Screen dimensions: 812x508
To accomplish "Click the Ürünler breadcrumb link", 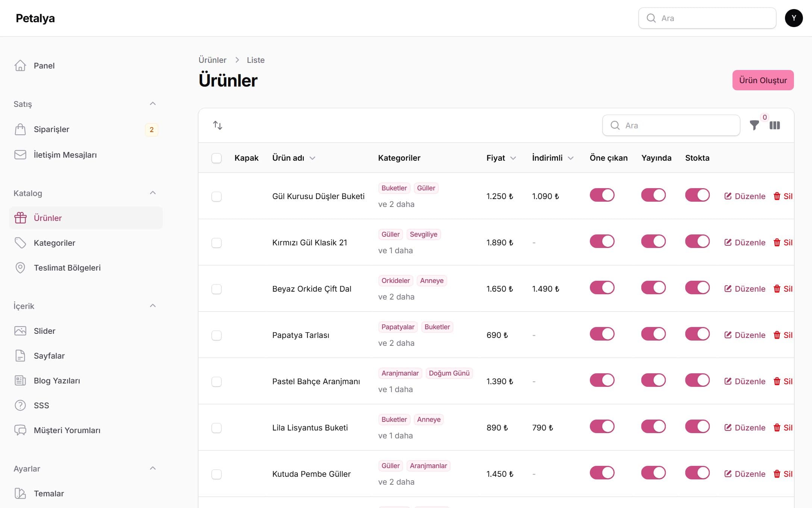I will (212, 60).
